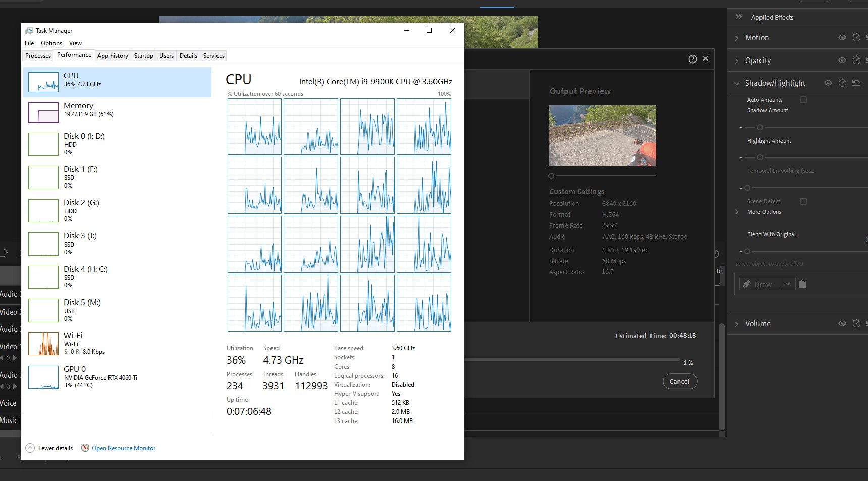The image size is (868, 481).
Task: Click the Motion stopwatch keyframe icon
Action: coord(856,37)
